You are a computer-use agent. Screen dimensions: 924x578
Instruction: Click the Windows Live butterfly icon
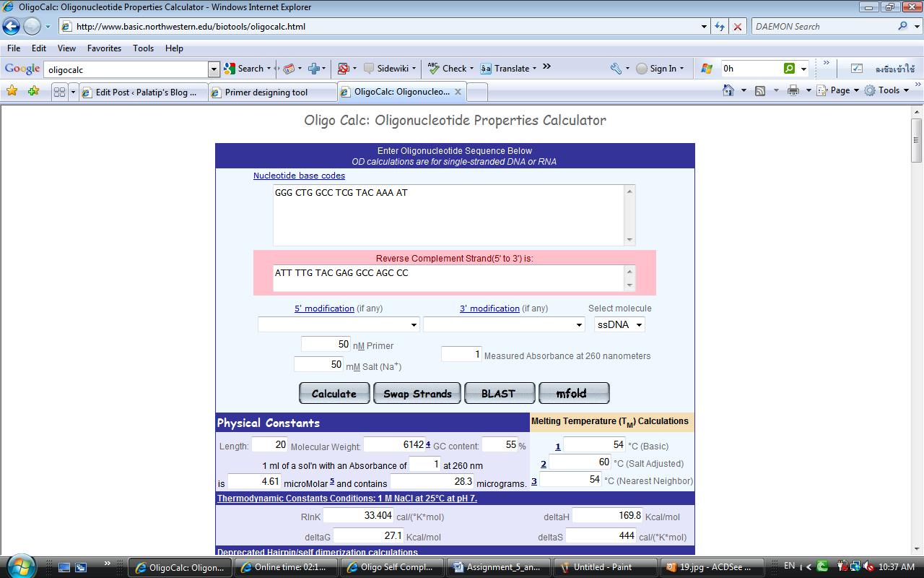click(707, 69)
